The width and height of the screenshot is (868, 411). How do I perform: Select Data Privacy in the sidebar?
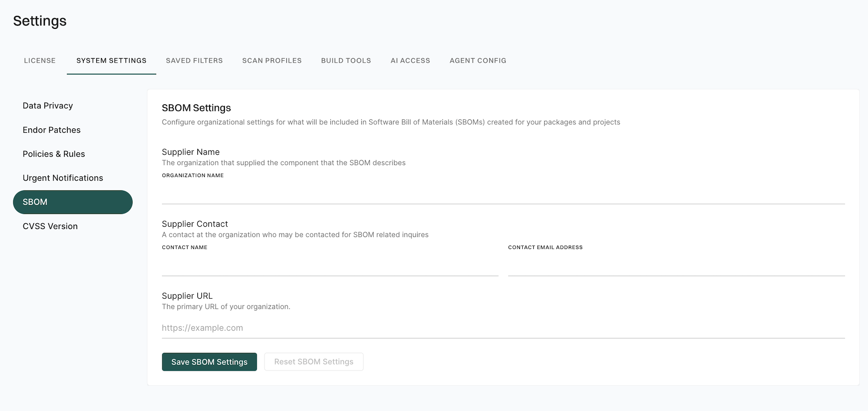tap(48, 106)
